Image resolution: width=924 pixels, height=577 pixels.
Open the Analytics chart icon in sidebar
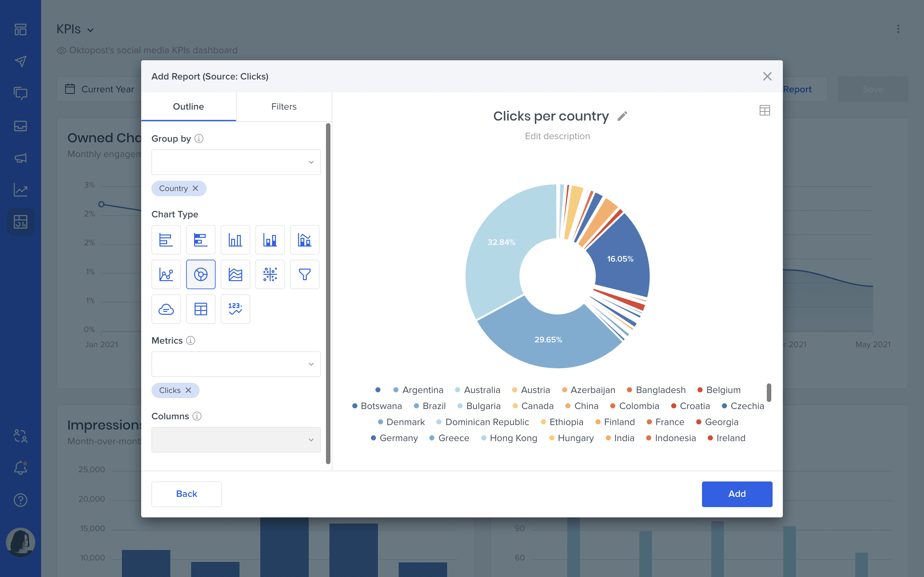coord(20,190)
